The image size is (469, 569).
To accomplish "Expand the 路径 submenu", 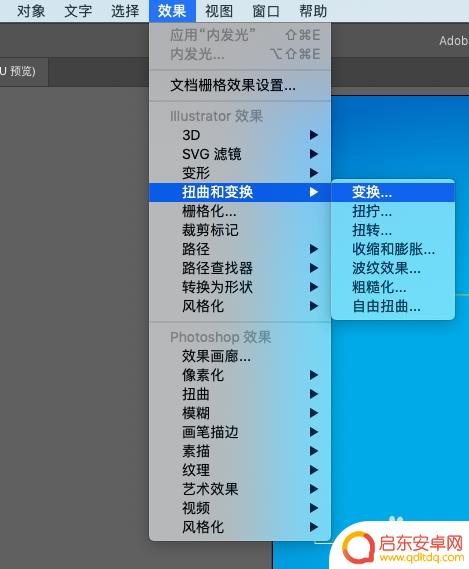I will tap(240, 249).
